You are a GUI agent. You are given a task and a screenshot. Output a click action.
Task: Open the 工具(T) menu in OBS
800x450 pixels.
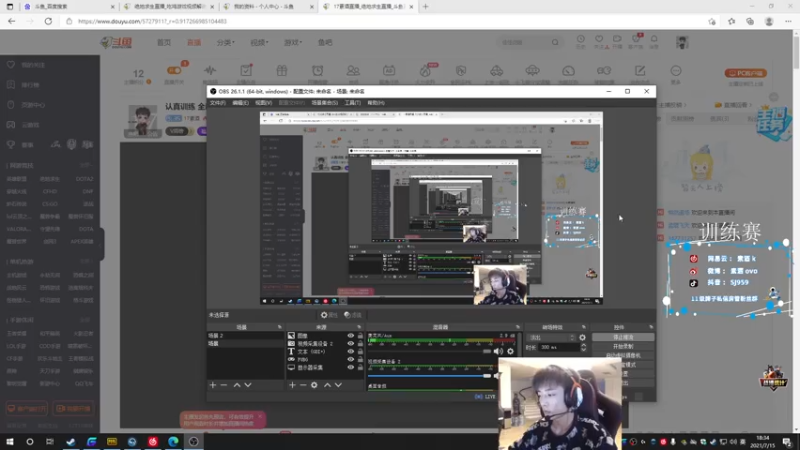[353, 103]
